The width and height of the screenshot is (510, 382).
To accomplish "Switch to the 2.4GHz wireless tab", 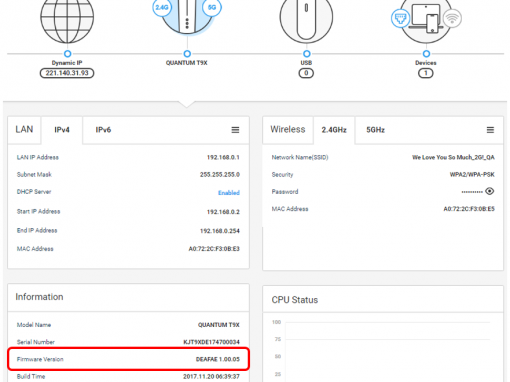I will point(334,130).
